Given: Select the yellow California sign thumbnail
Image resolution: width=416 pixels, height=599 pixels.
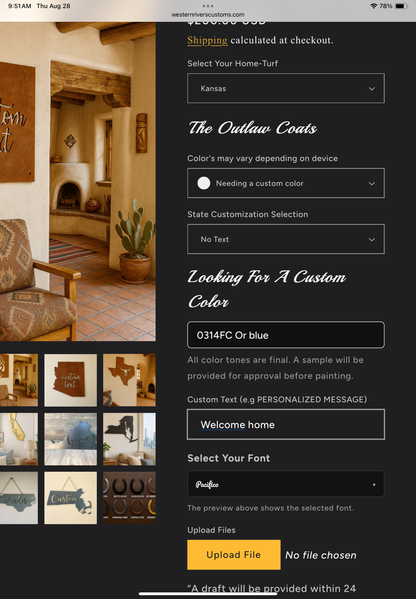Looking at the screenshot, I should click(19, 439).
